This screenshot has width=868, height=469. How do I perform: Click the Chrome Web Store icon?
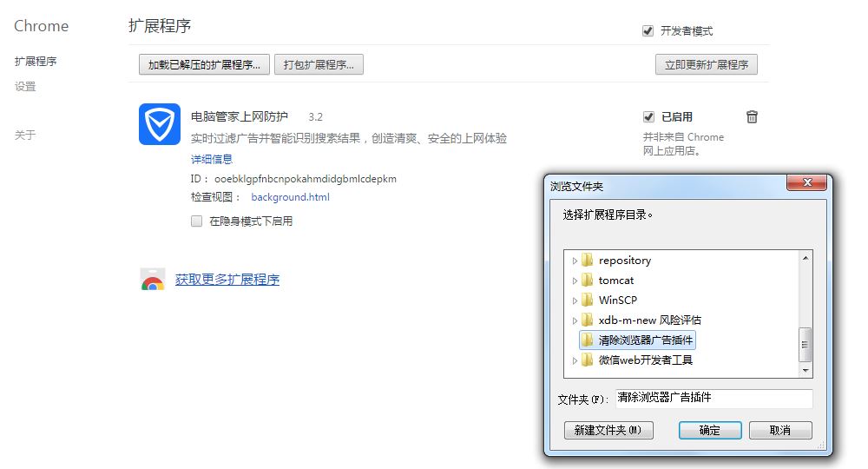click(153, 280)
